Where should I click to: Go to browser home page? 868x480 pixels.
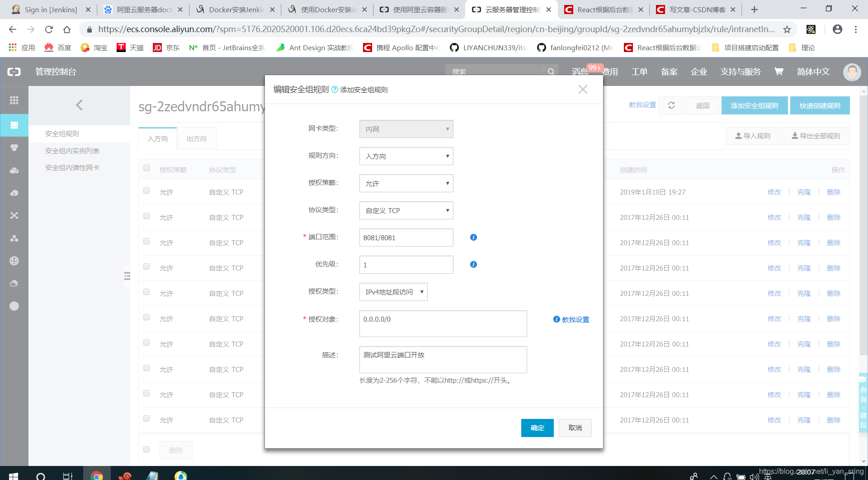click(67, 29)
